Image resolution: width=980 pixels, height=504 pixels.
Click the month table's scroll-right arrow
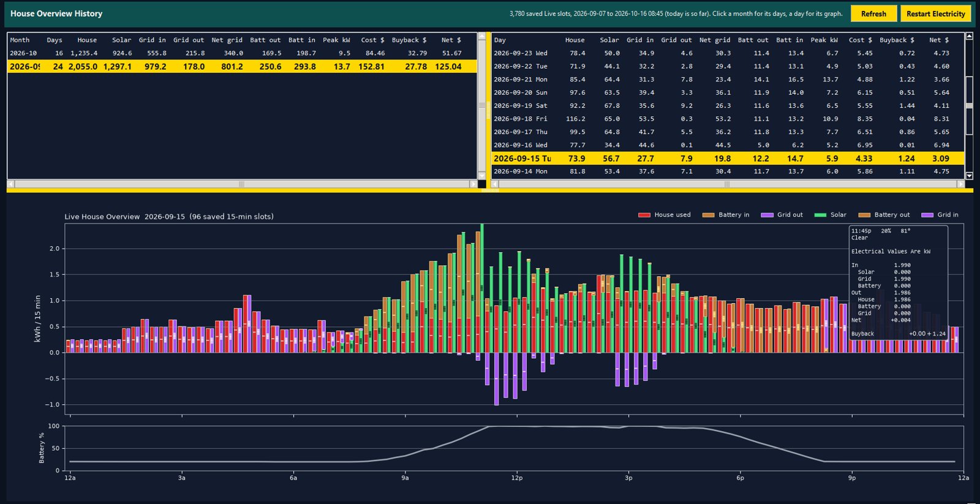(x=473, y=184)
